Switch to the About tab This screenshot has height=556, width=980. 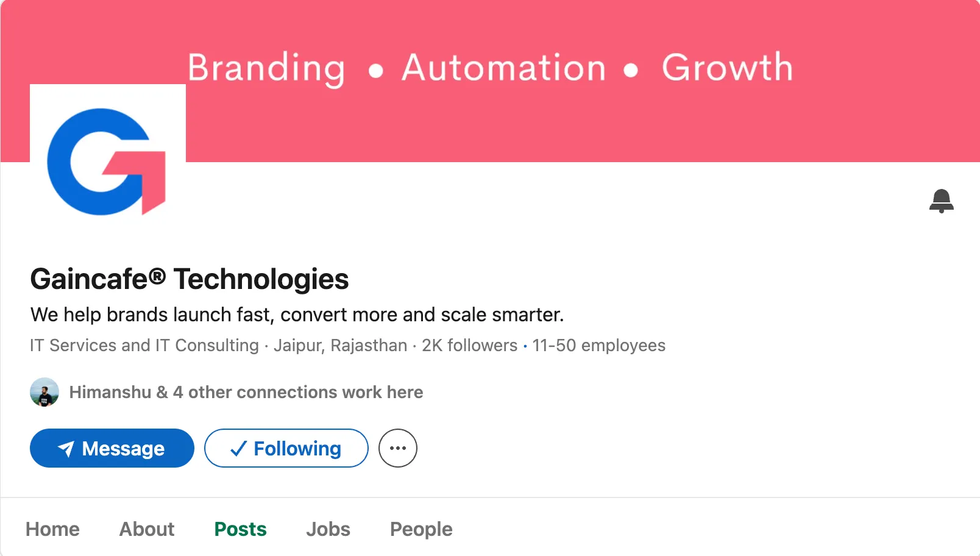[146, 529]
